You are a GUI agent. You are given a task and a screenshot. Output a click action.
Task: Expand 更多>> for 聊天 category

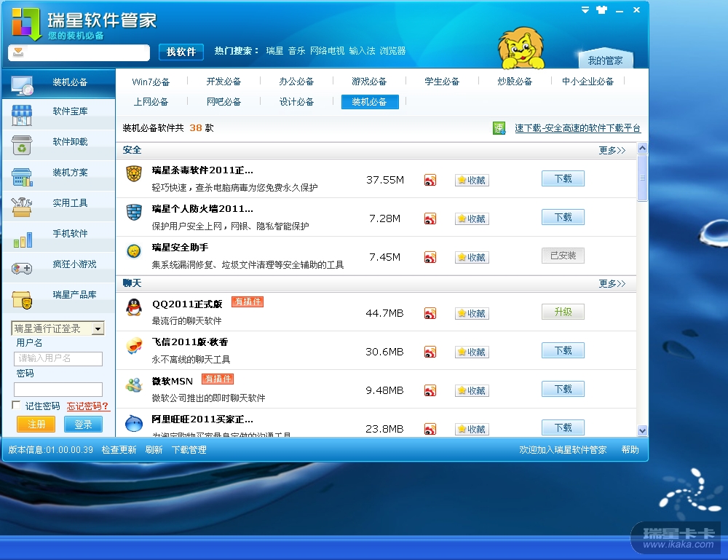click(612, 284)
